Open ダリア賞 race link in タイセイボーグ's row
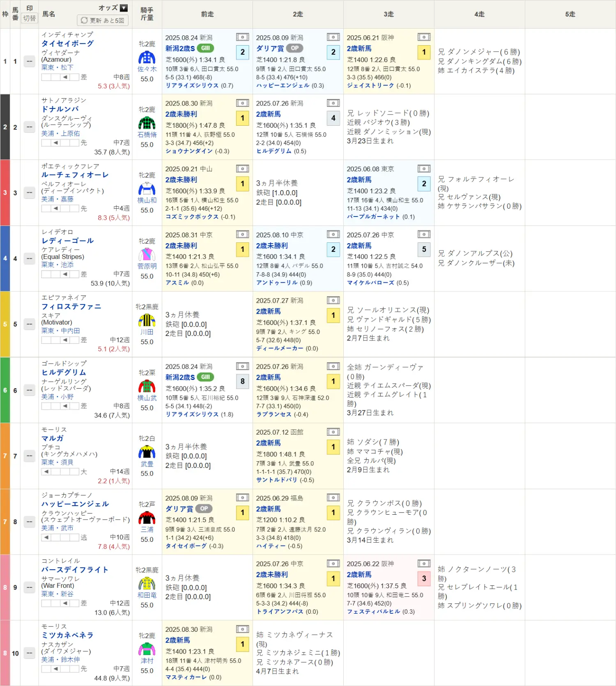 coord(270,48)
